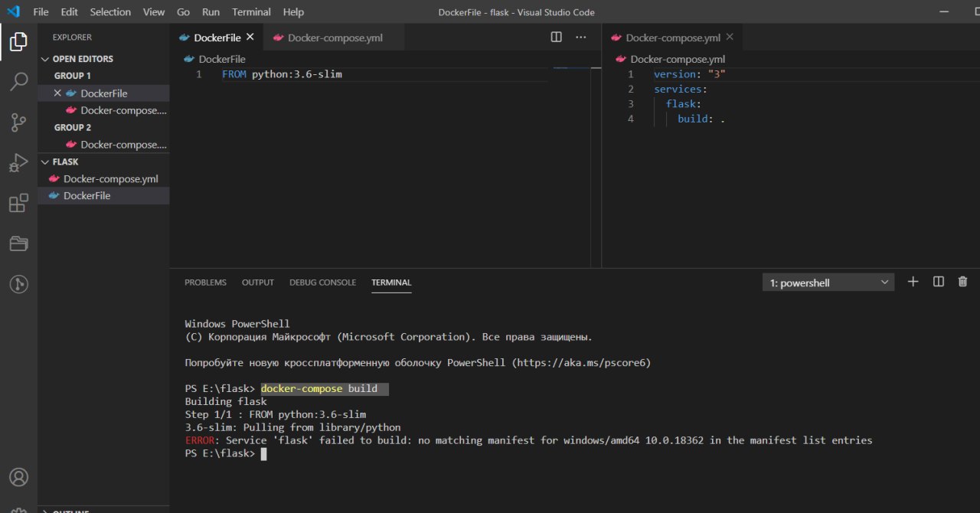Switch to the DEBUG CONSOLE panel tab
Image resolution: width=980 pixels, height=513 pixels.
click(322, 283)
